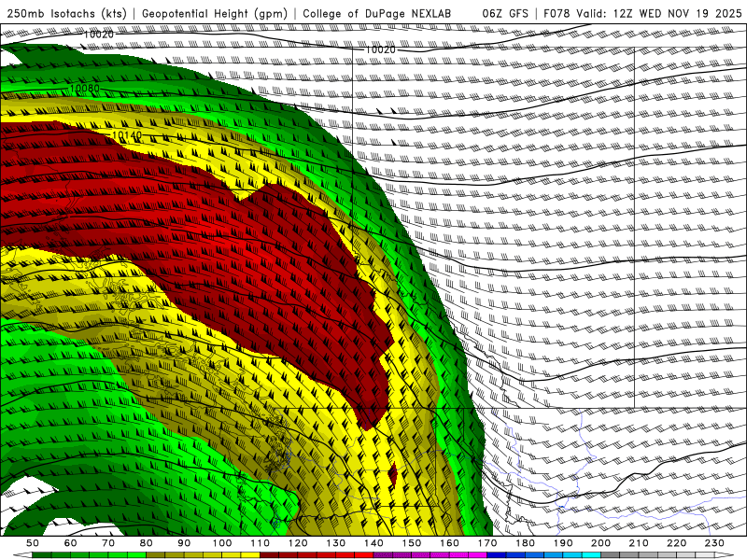
Task: Select the '170' scale number
Action: tap(487, 543)
